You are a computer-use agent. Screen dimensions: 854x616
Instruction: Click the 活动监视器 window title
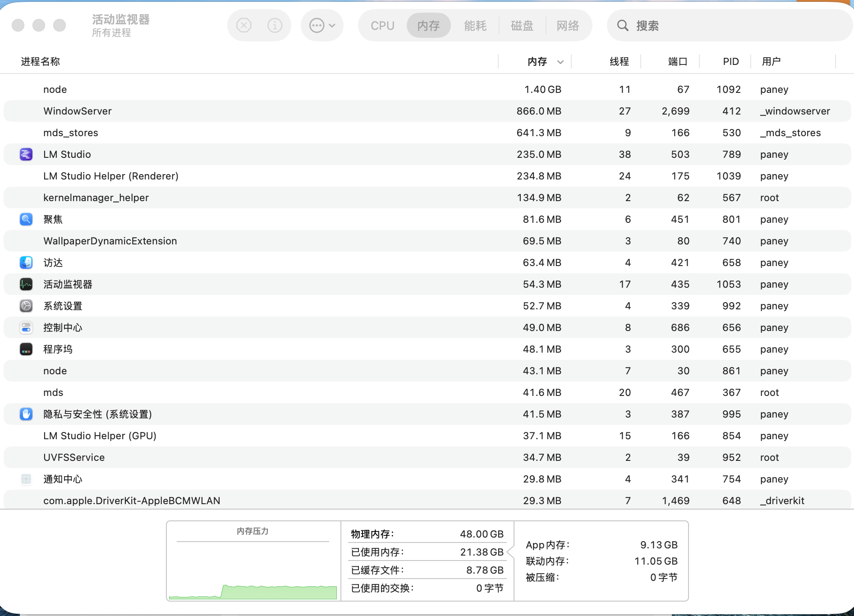(121, 19)
